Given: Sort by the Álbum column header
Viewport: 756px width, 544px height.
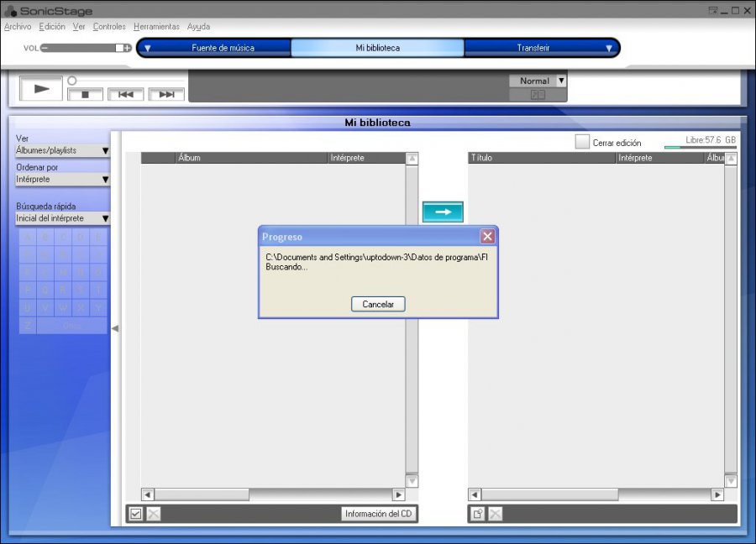Looking at the screenshot, I should click(x=250, y=158).
